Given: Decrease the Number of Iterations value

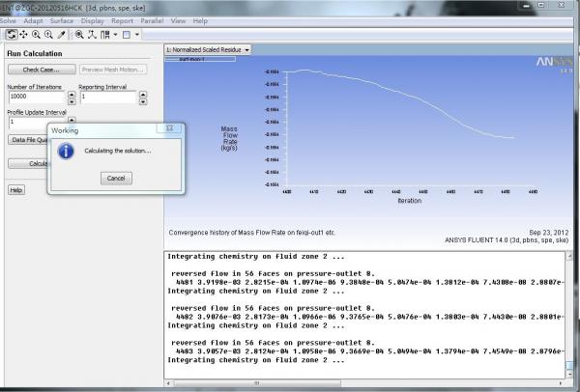Looking at the screenshot, I should tap(72, 101).
